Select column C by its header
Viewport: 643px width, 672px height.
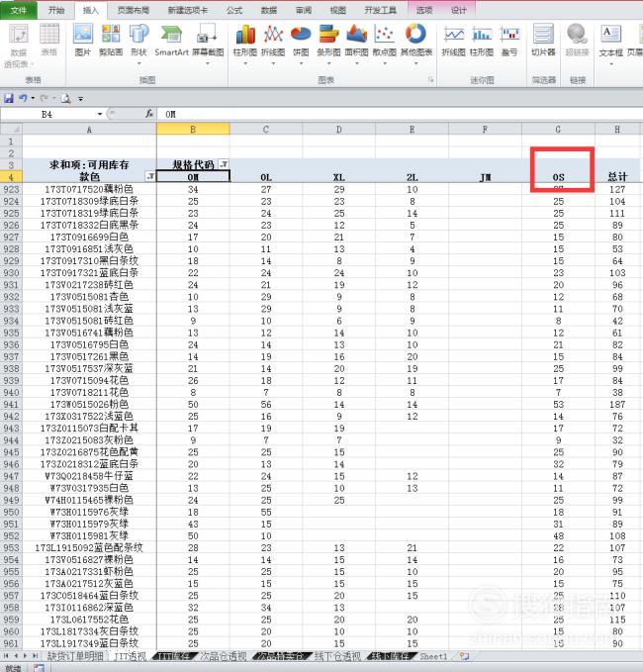266,129
